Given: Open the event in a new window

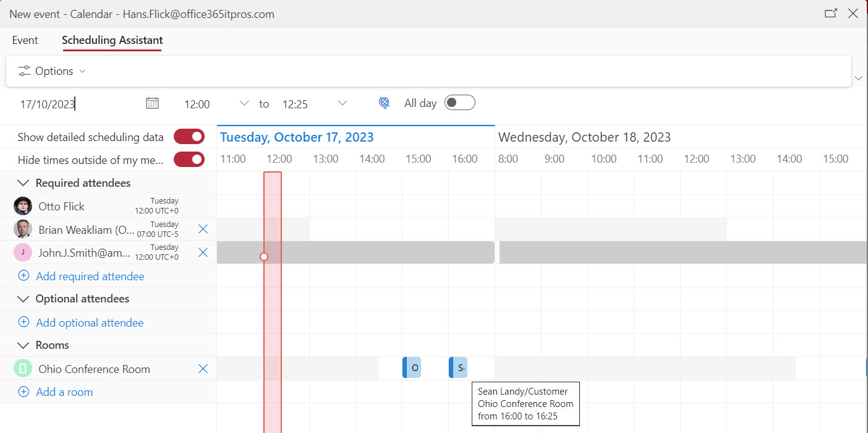Looking at the screenshot, I should [x=831, y=12].
